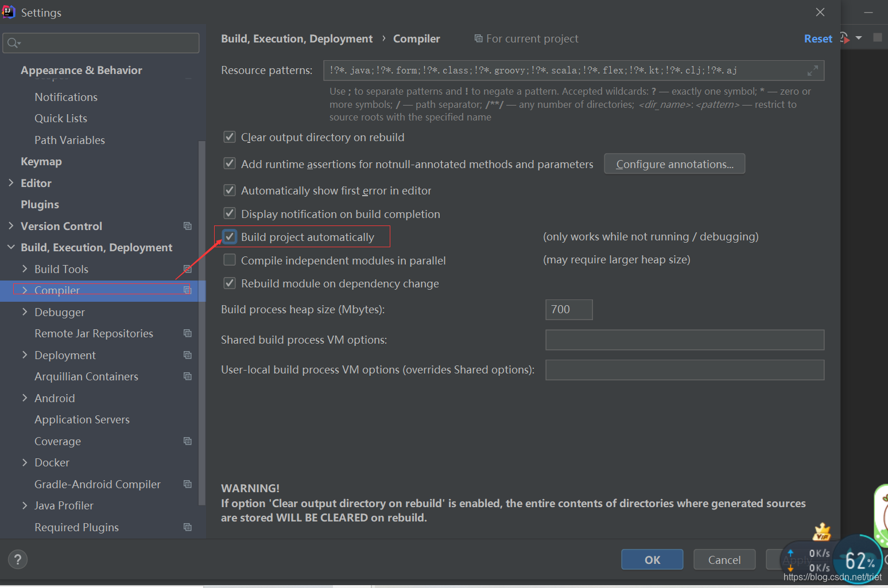Click OK to confirm settings
Image resolution: width=888 pixels, height=588 pixels.
point(652,559)
